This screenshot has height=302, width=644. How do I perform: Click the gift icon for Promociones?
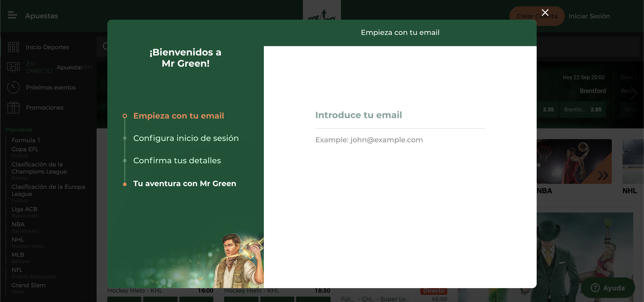(x=13, y=108)
